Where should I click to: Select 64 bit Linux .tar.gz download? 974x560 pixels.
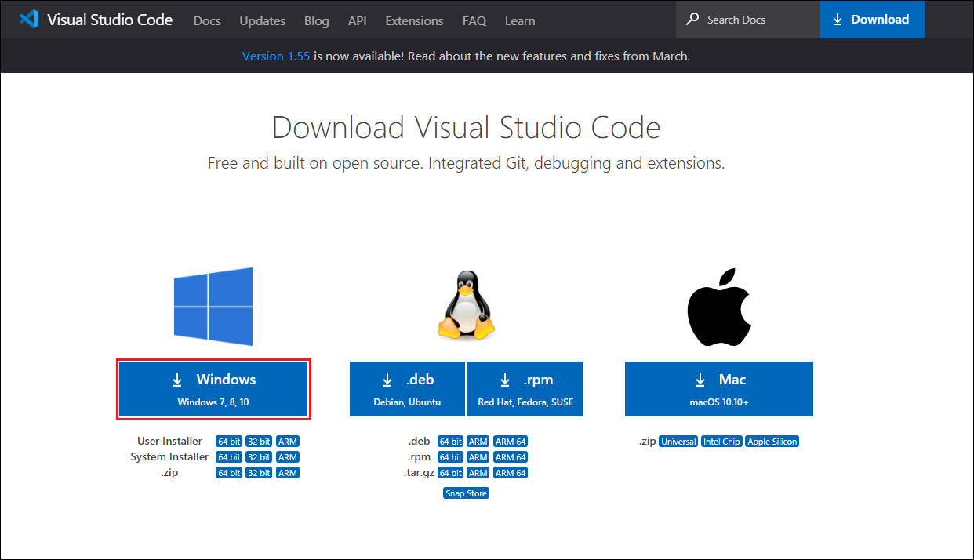(x=451, y=473)
